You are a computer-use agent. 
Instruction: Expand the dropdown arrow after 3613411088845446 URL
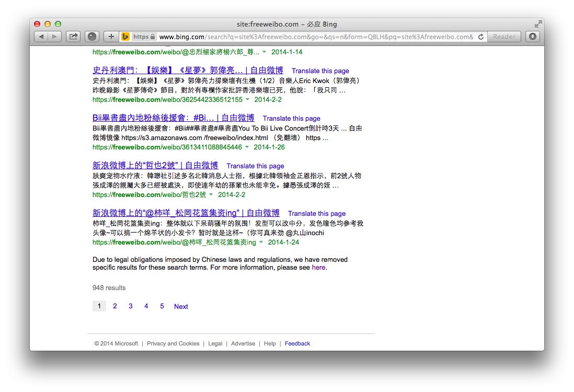click(x=247, y=147)
